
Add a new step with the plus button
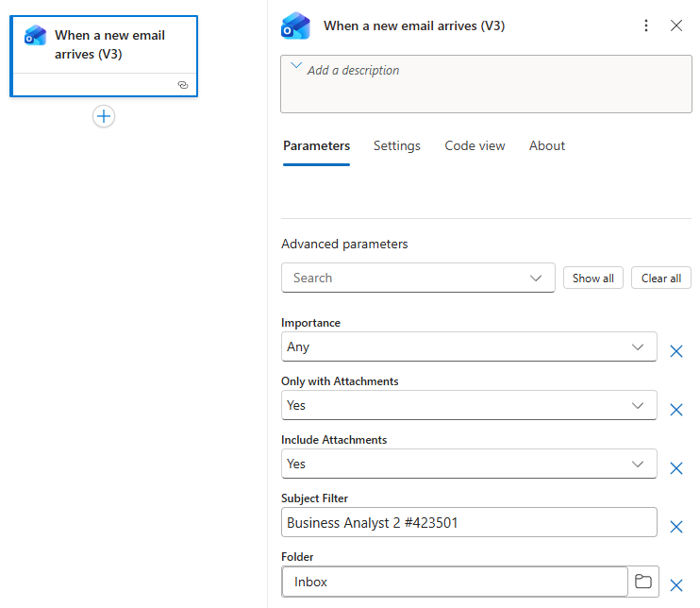pyautogui.click(x=104, y=117)
